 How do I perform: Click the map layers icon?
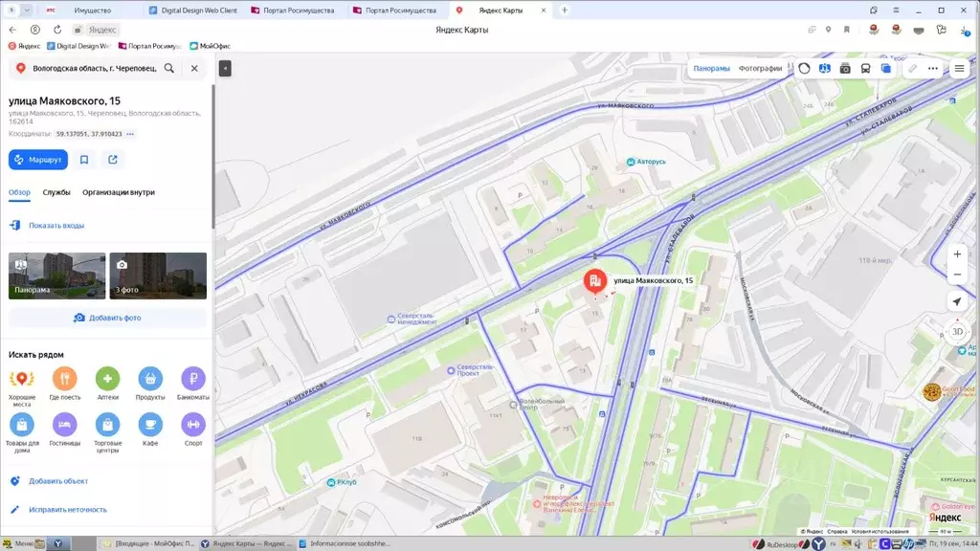click(886, 69)
